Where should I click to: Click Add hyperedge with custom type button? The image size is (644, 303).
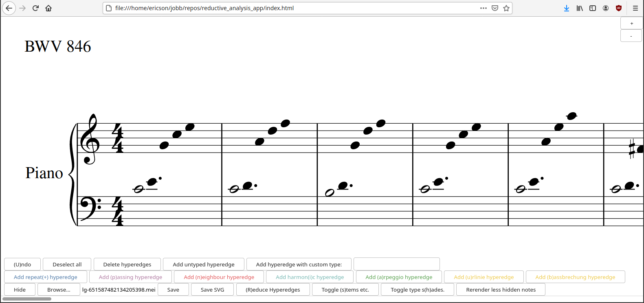coord(299,264)
